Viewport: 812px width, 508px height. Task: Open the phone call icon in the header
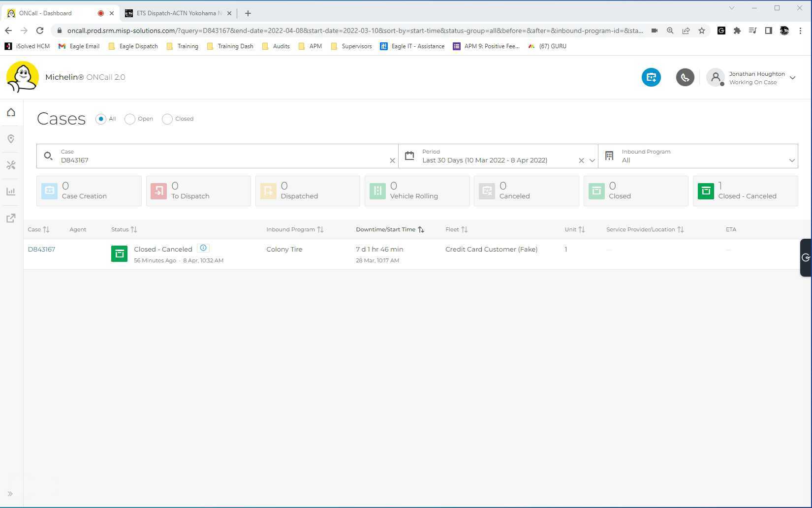(685, 77)
